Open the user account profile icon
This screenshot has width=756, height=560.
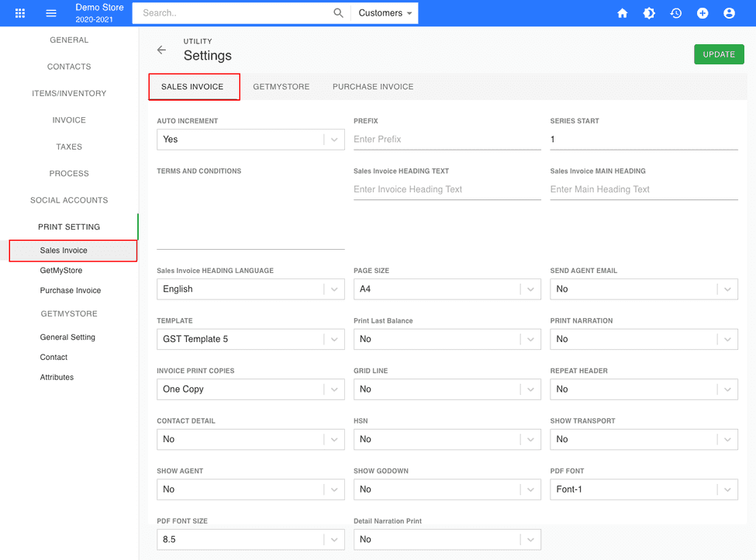click(729, 13)
